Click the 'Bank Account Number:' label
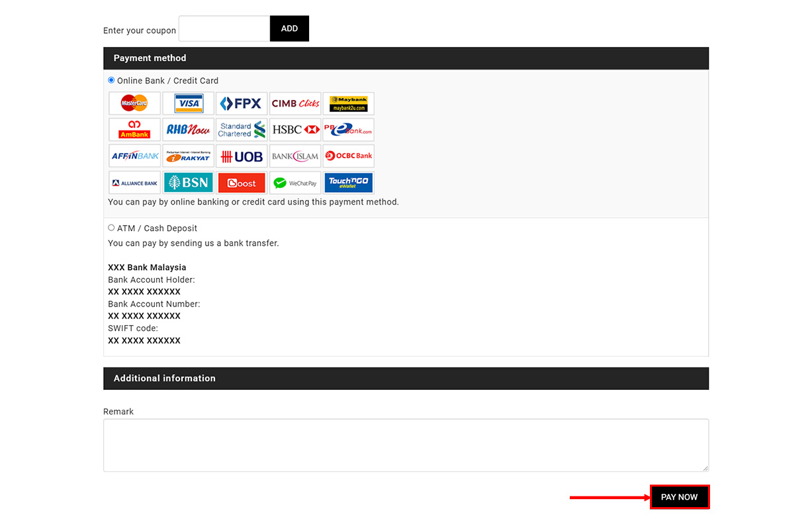Viewport: 812px width, 523px height. pos(154,304)
